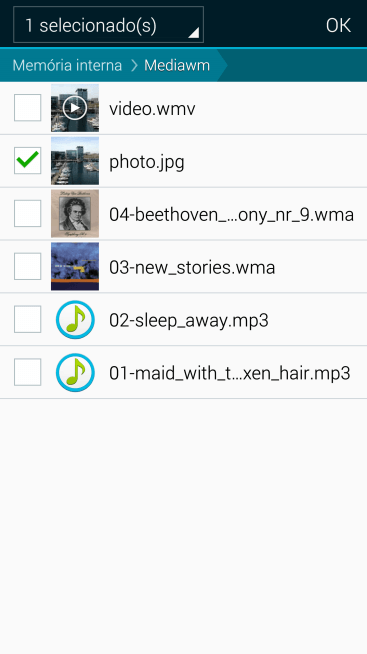Screen dimensions: 367x654
Task: Tap the music note icon for 01-maid_with_t...xen_hair.mp3
Action: coord(75,372)
